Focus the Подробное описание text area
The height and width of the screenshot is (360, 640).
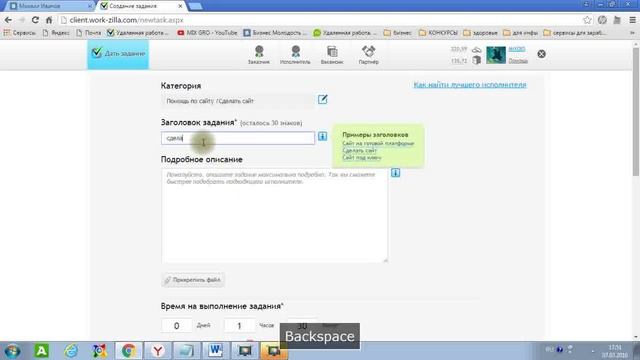[x=275, y=216]
